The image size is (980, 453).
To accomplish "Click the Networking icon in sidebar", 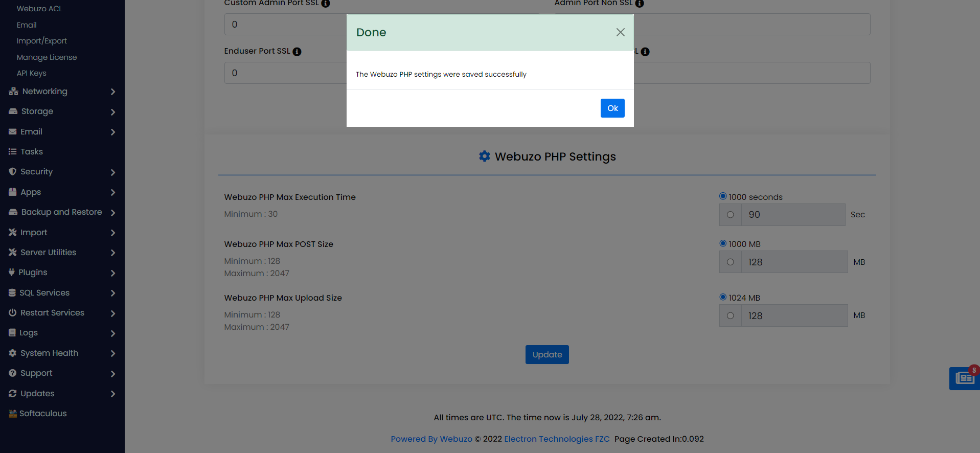I will 13,92.
